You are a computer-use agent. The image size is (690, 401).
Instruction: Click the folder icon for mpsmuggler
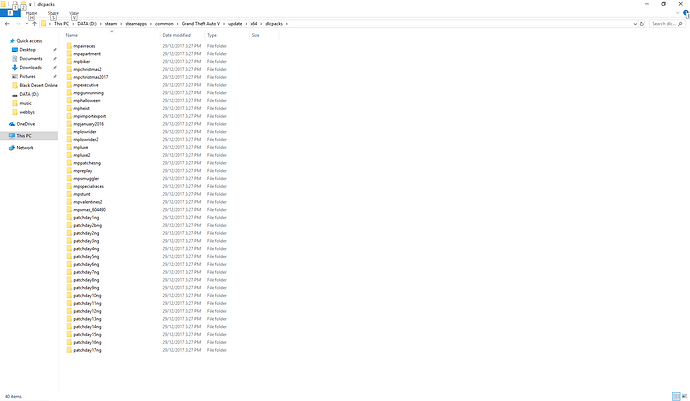69,179
